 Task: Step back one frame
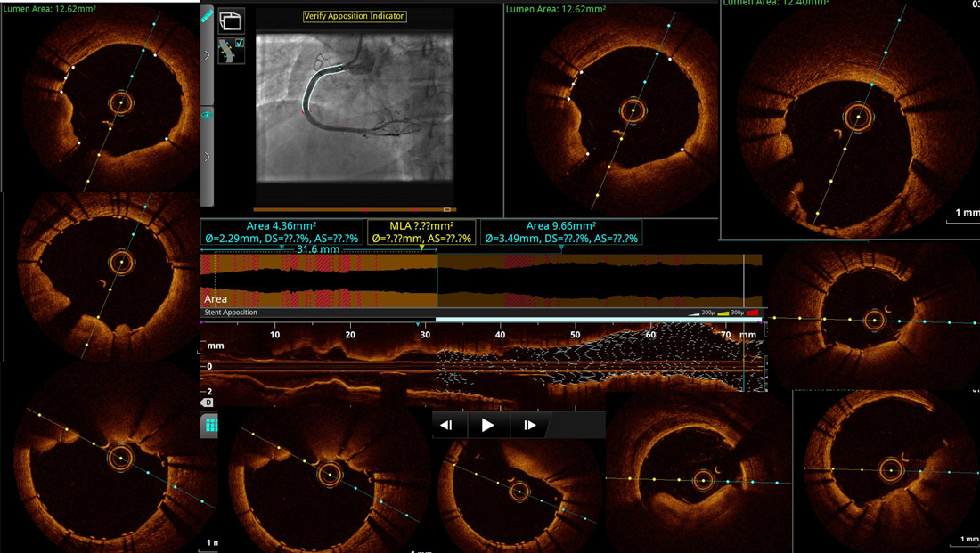pyautogui.click(x=447, y=426)
